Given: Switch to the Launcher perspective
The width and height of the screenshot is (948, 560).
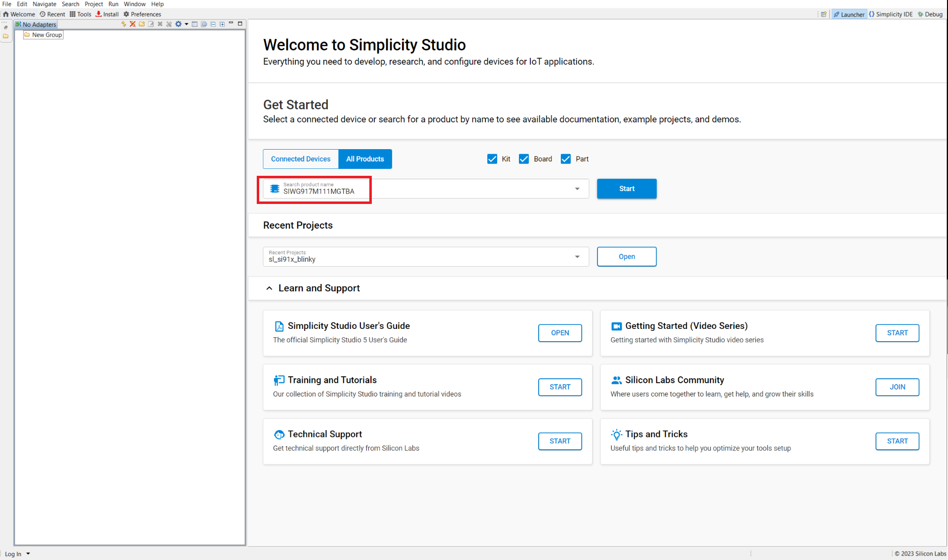Looking at the screenshot, I should (849, 14).
